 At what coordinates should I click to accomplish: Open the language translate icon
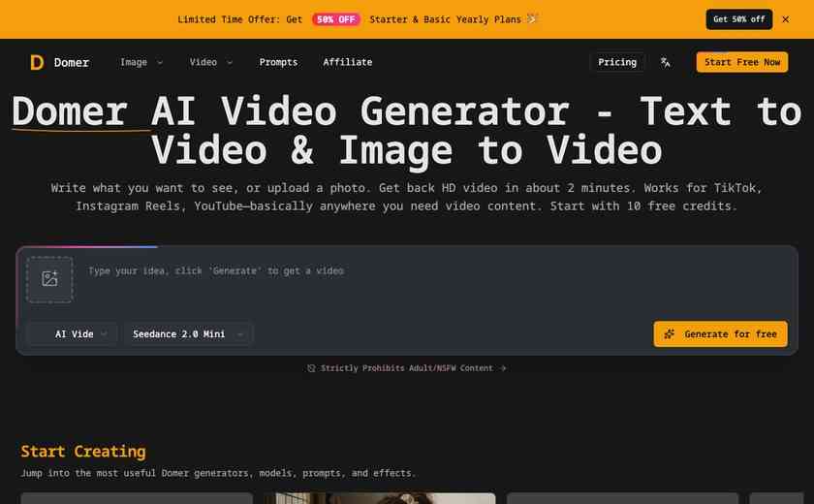pos(665,62)
